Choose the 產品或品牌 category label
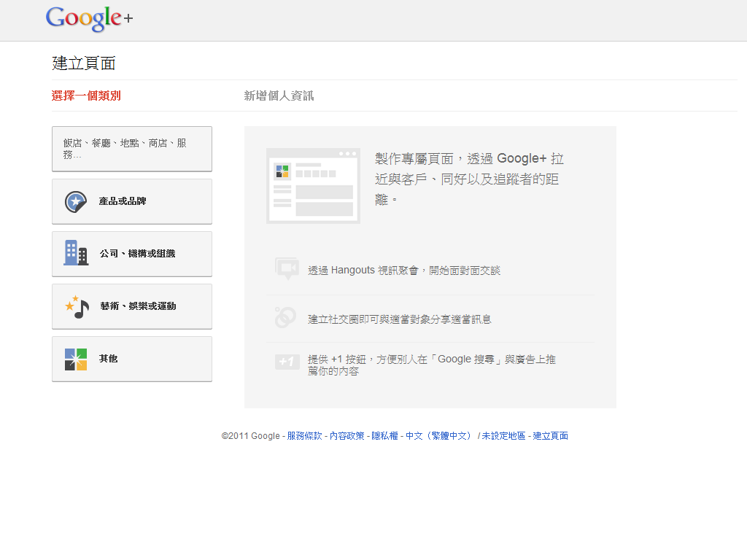 [x=123, y=201]
